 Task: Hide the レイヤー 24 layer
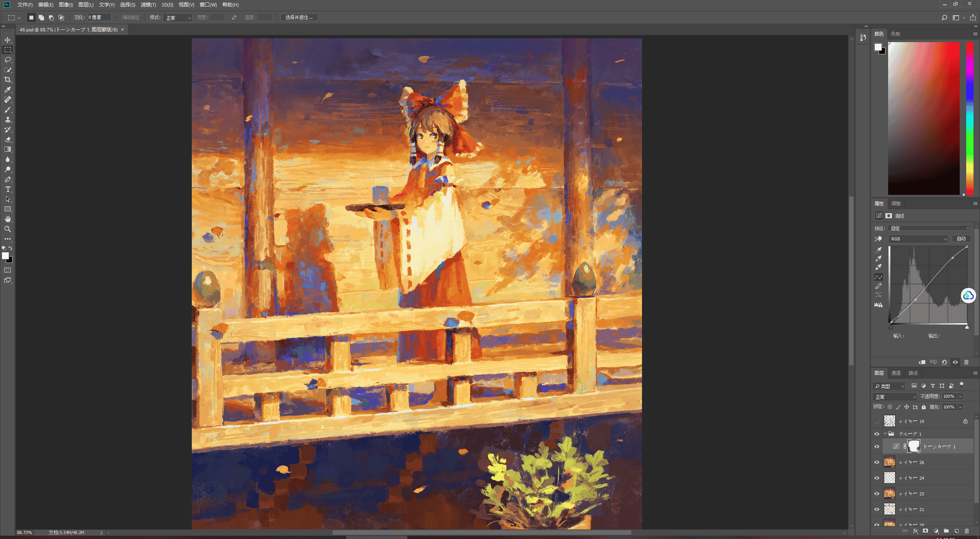tap(877, 478)
